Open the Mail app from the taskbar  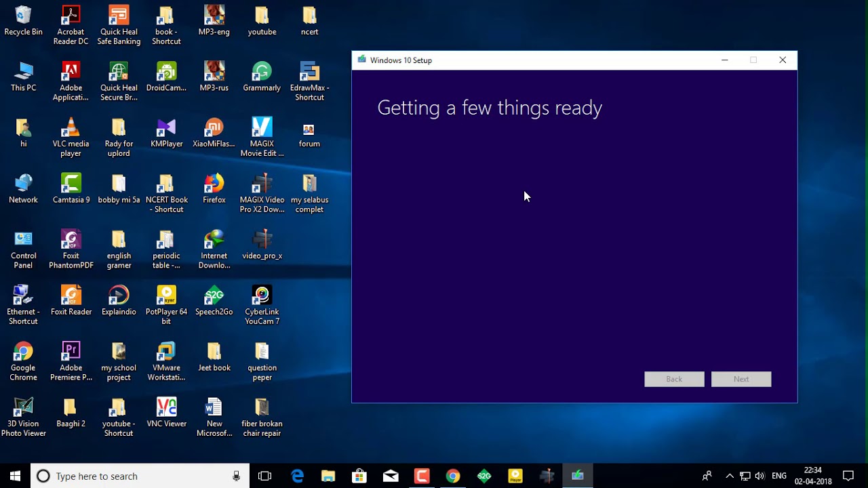click(391, 476)
